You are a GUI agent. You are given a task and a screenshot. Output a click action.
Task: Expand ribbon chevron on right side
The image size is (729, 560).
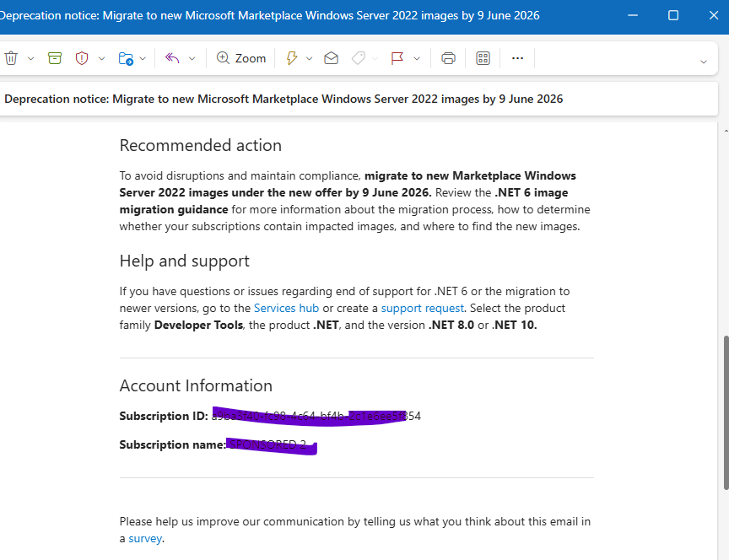pos(704,62)
